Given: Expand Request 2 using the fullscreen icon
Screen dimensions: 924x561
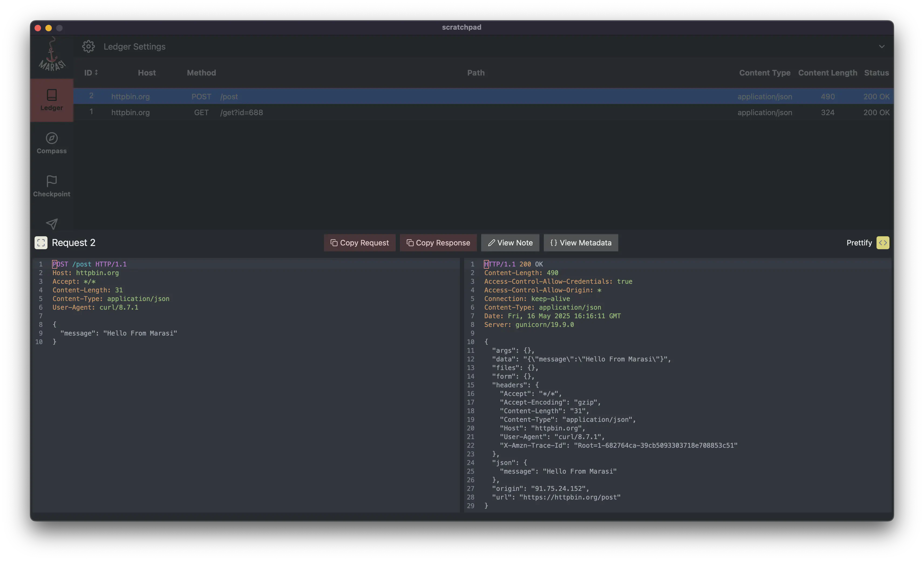Looking at the screenshot, I should click(41, 242).
